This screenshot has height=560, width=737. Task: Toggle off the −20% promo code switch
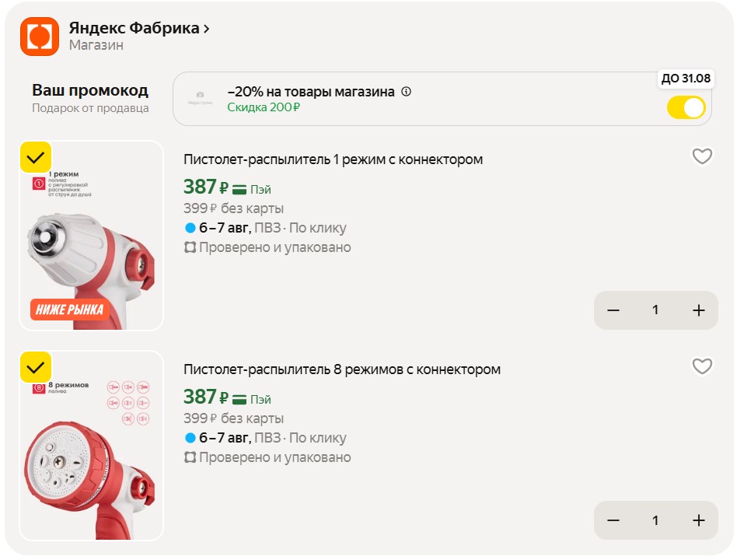tap(686, 107)
